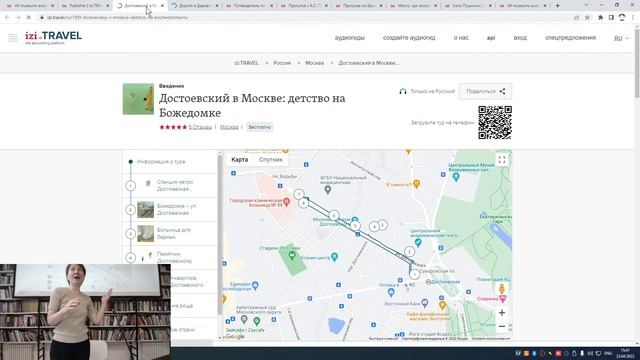This screenshot has width=640, height=360.
Task: Click the browser forward arrow
Action: coord(18,18)
